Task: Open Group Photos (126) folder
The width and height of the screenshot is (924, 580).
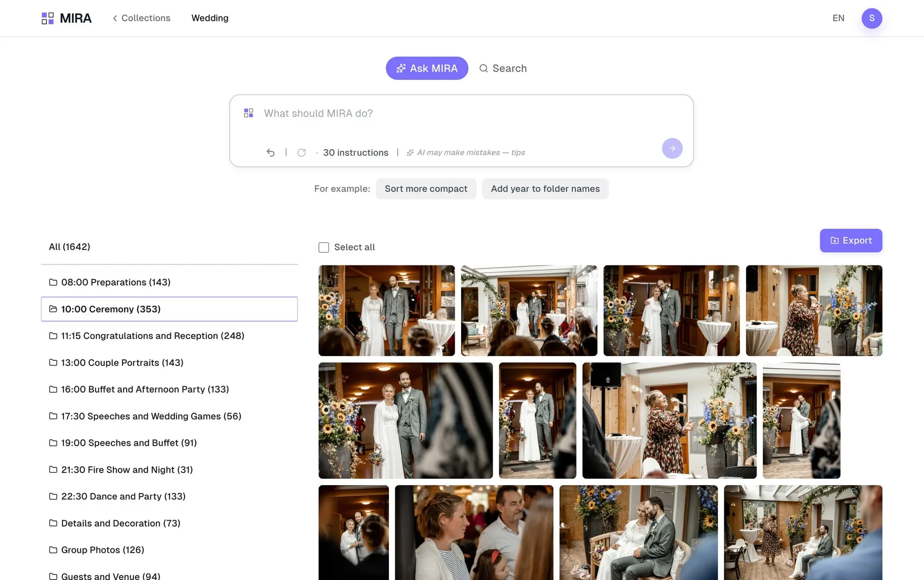Action: (x=169, y=550)
